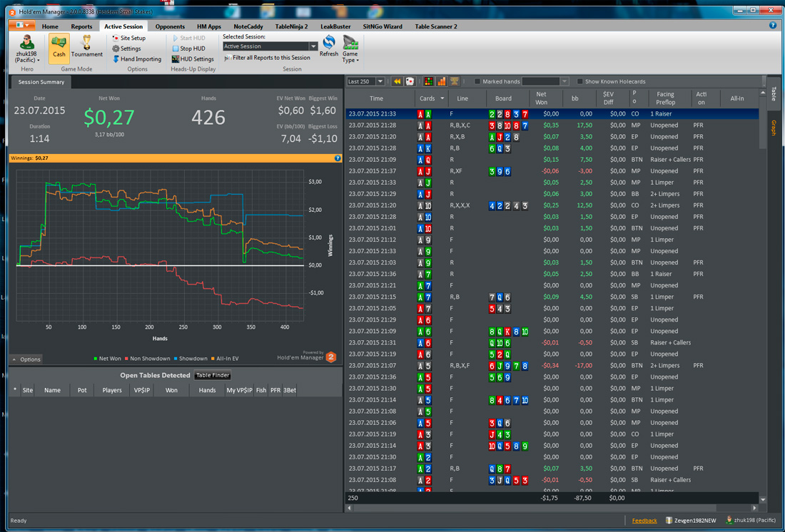
Task: Click the colored grid icon in hands toolbar
Action: pyautogui.click(x=429, y=81)
